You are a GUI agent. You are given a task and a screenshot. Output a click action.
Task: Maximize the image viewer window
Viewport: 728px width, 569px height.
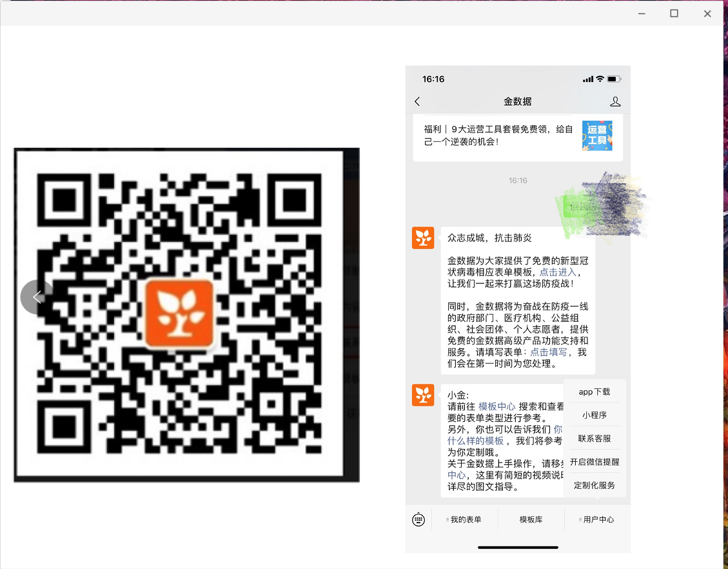click(x=674, y=13)
